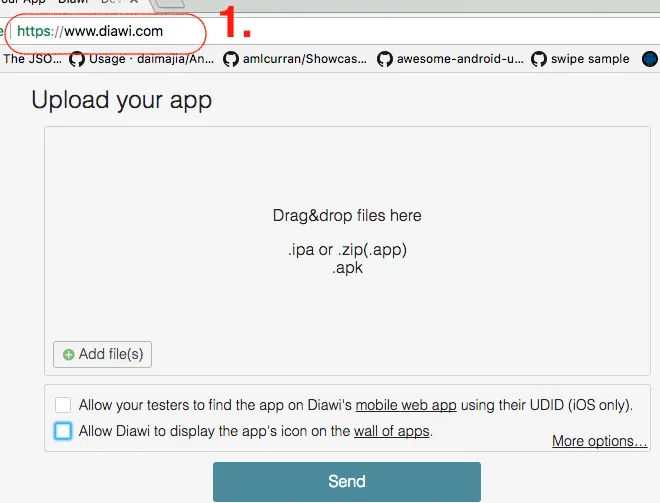Close the Diawi browser tab
Screen dimensions: 660x503
133,2
